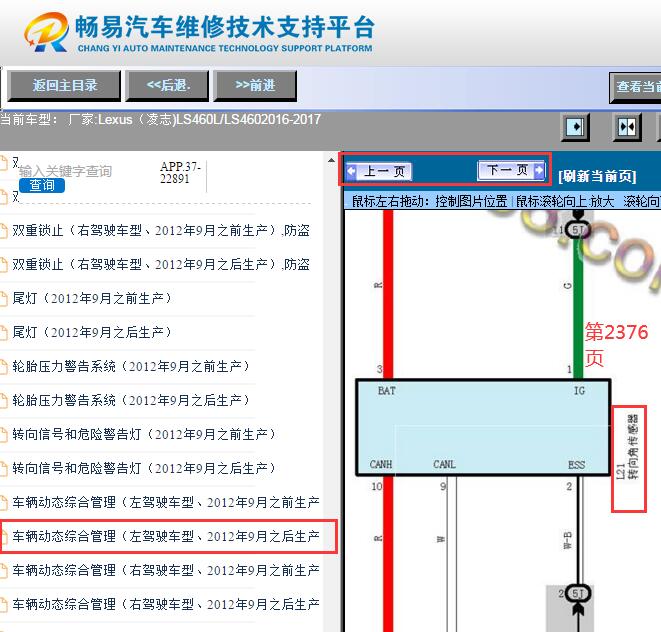
Task: Click the lower 5T connector symbol
Action: [x=578, y=594]
